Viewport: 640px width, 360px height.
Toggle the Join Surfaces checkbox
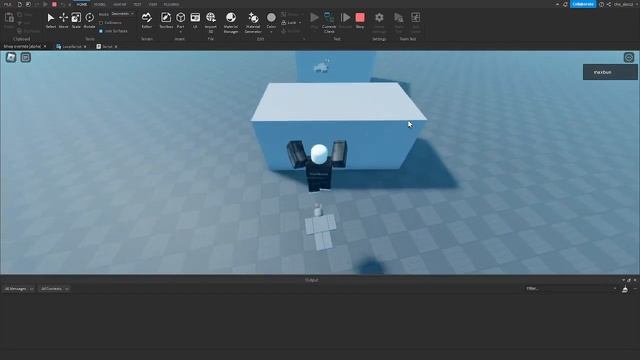coord(101,31)
